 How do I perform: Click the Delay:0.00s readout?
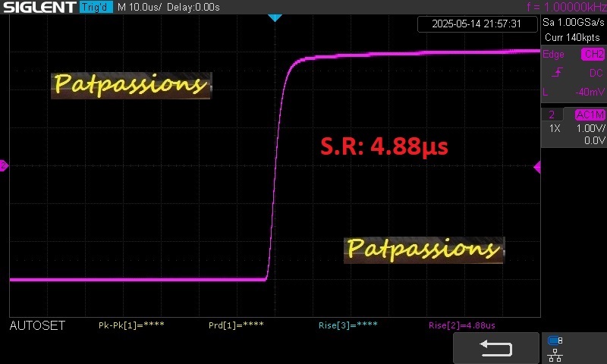193,8
